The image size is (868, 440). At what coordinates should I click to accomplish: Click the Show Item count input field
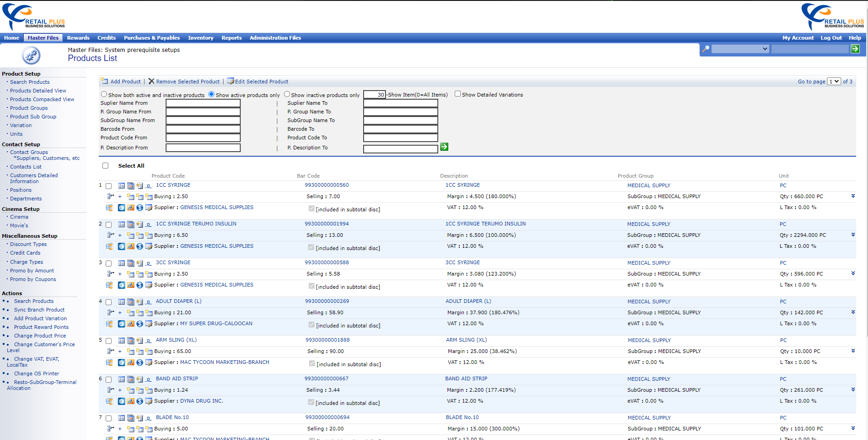[x=374, y=94]
